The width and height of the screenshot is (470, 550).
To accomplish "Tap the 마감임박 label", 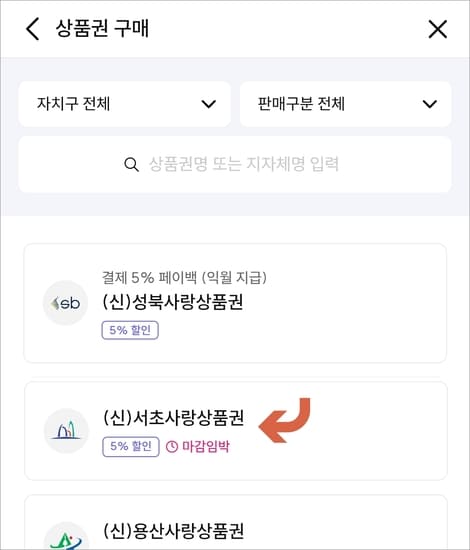I will [x=206, y=447].
